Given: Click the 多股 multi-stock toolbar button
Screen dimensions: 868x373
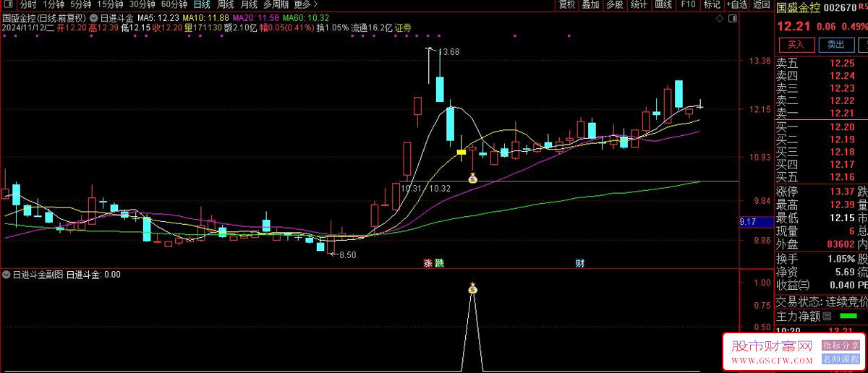Looking at the screenshot, I should pyautogui.click(x=614, y=4).
